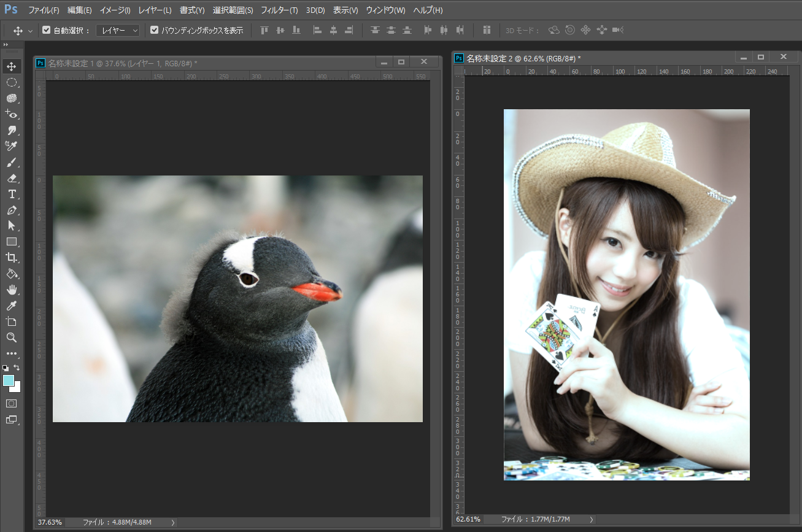The height and width of the screenshot is (532, 802).
Task: Click the 3D slide mode icon
Action: coord(601,30)
